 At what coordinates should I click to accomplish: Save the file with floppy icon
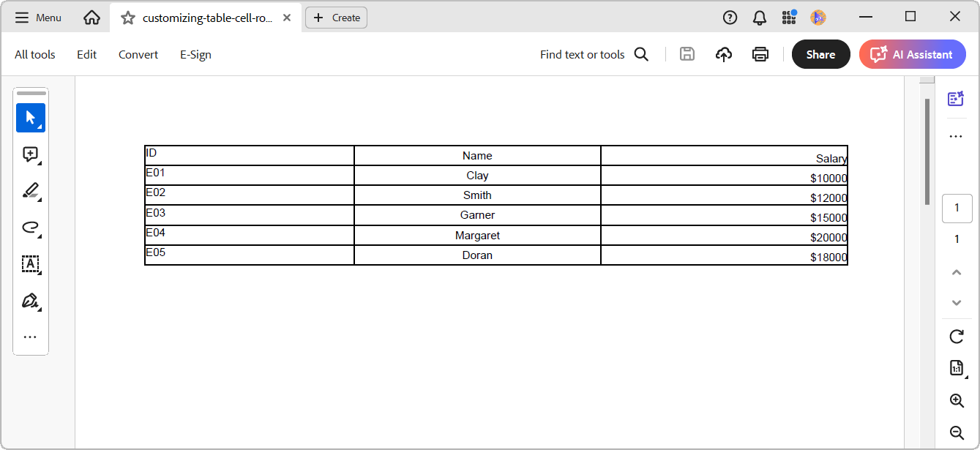click(x=687, y=54)
